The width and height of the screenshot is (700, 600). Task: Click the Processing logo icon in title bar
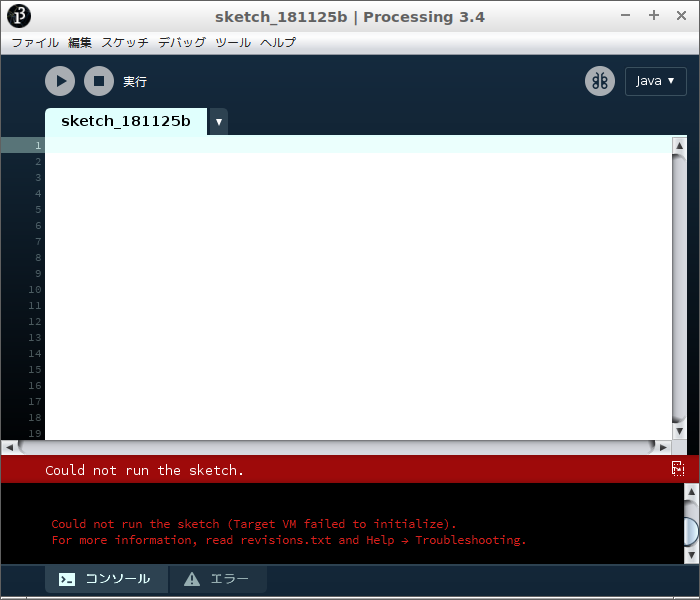click(19, 17)
